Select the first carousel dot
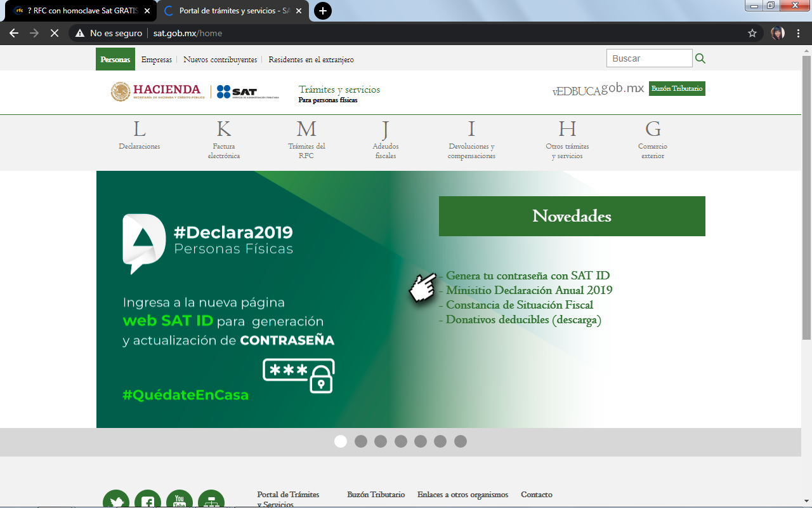The height and width of the screenshot is (508, 812). (341, 441)
